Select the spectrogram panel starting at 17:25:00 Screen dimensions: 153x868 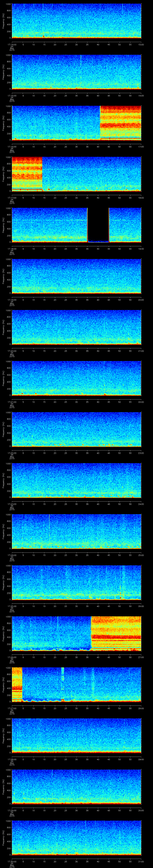point(76,583)
